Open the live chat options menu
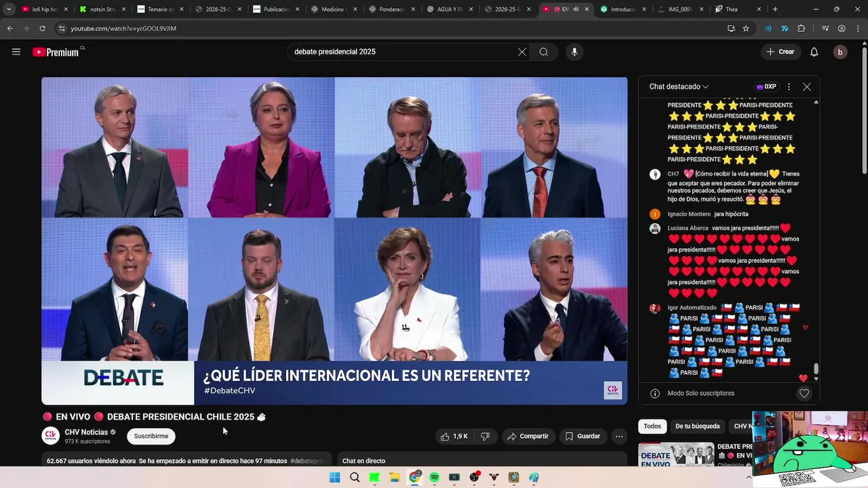 789,87
